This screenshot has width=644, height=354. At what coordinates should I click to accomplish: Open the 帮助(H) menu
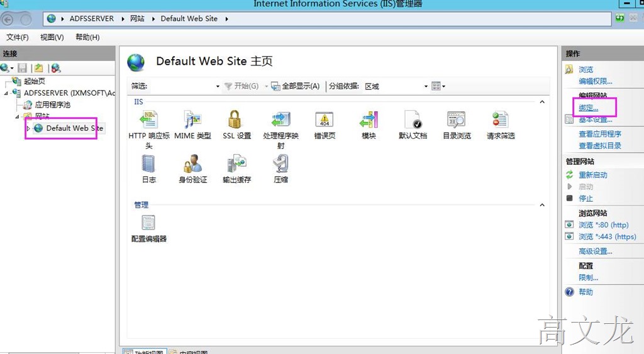point(87,37)
